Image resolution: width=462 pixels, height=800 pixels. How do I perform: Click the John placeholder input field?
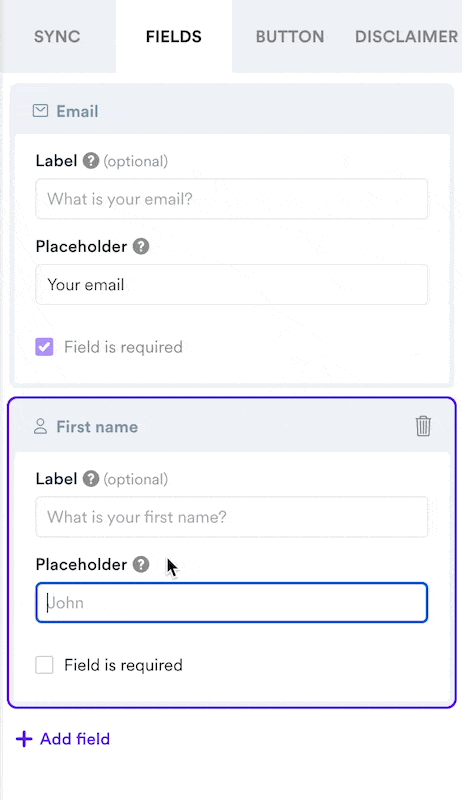pyautogui.click(x=232, y=603)
